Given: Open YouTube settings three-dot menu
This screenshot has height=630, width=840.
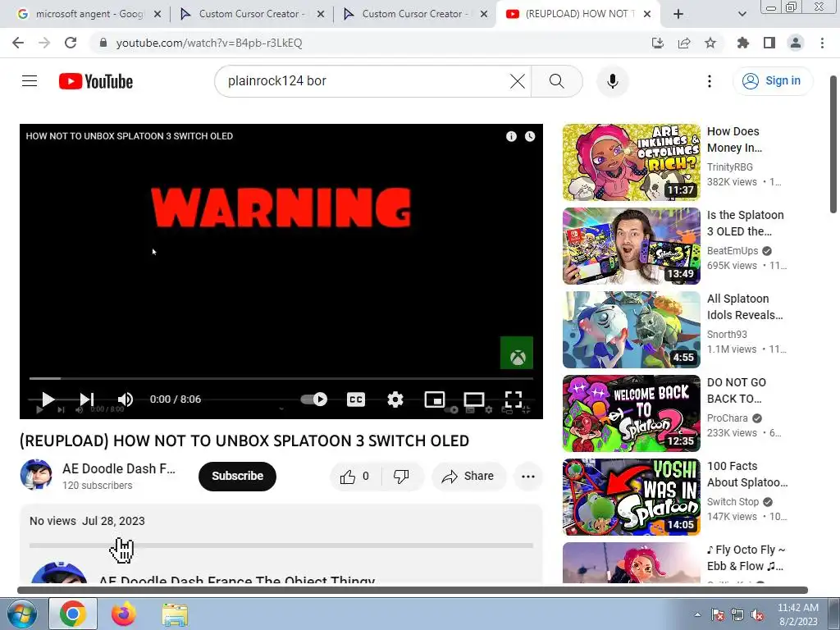Looking at the screenshot, I should (x=710, y=81).
